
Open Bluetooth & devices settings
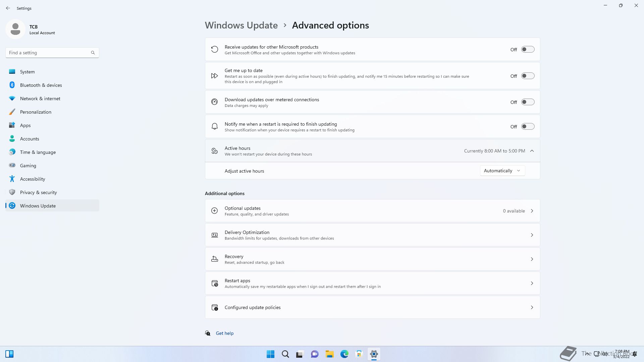click(x=52, y=85)
